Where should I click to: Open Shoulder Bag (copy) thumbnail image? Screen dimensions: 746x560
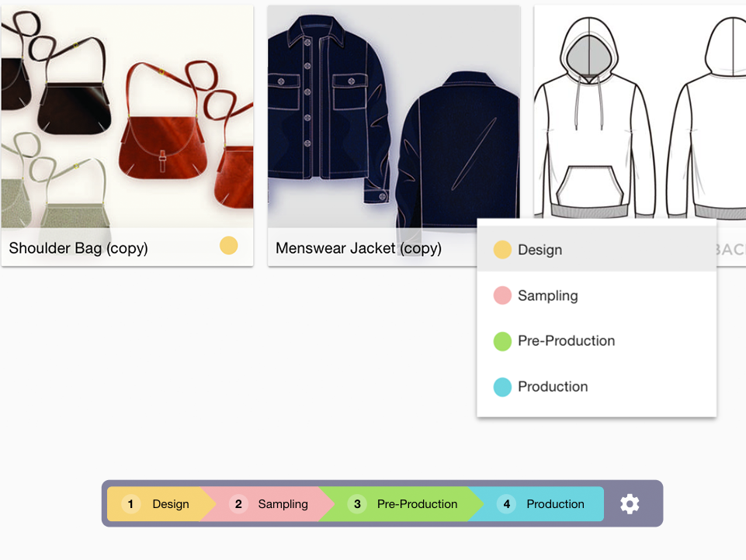point(127,116)
